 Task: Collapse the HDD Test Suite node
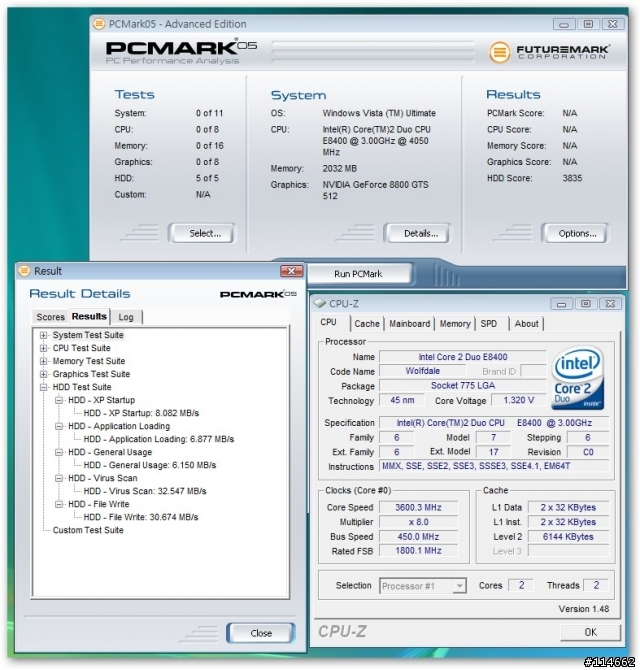coord(43,387)
